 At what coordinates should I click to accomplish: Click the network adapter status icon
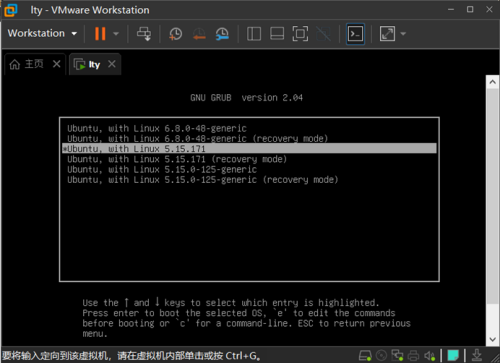click(x=397, y=356)
